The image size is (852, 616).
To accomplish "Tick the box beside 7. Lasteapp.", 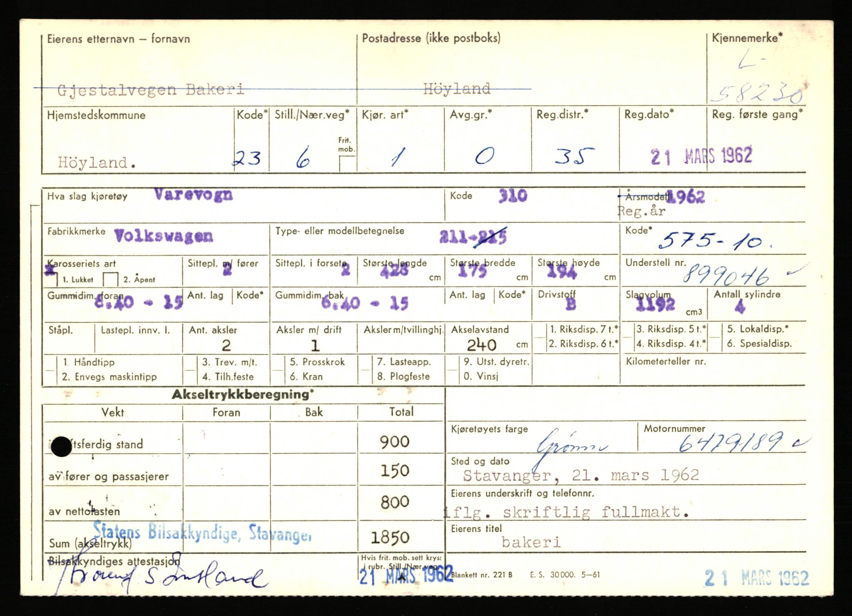I will pyautogui.click(x=366, y=369).
